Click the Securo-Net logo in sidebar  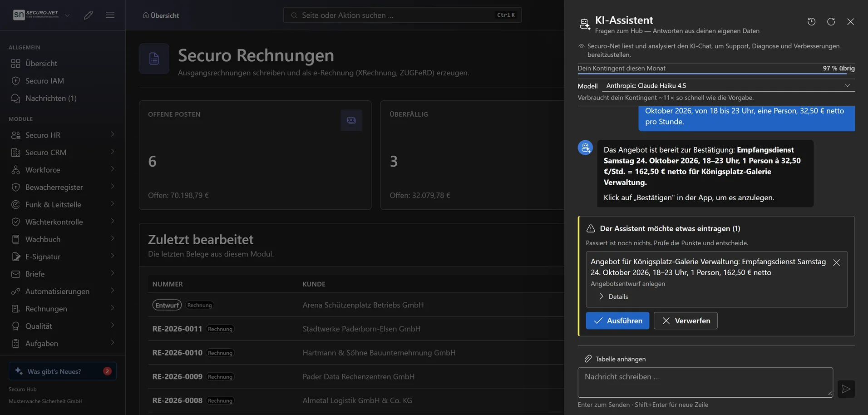coord(36,15)
